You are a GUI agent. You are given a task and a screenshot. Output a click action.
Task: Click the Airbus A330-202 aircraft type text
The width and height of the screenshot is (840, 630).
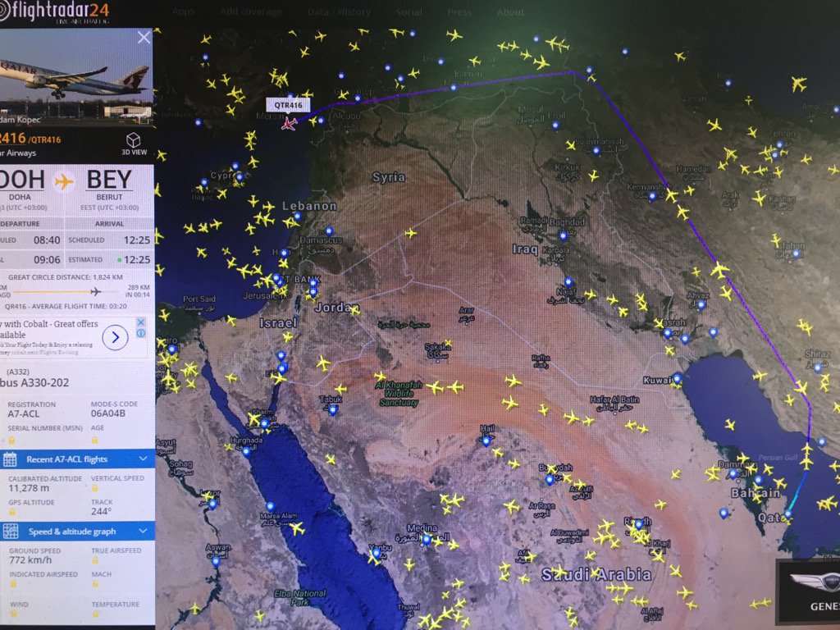(34, 383)
